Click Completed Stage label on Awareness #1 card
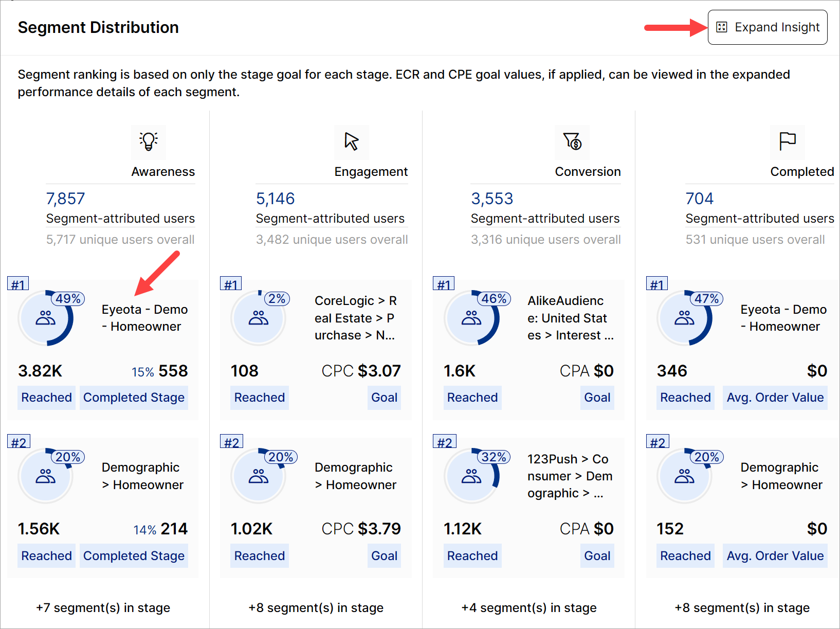Screen dimensions: 840x629 click(x=134, y=398)
